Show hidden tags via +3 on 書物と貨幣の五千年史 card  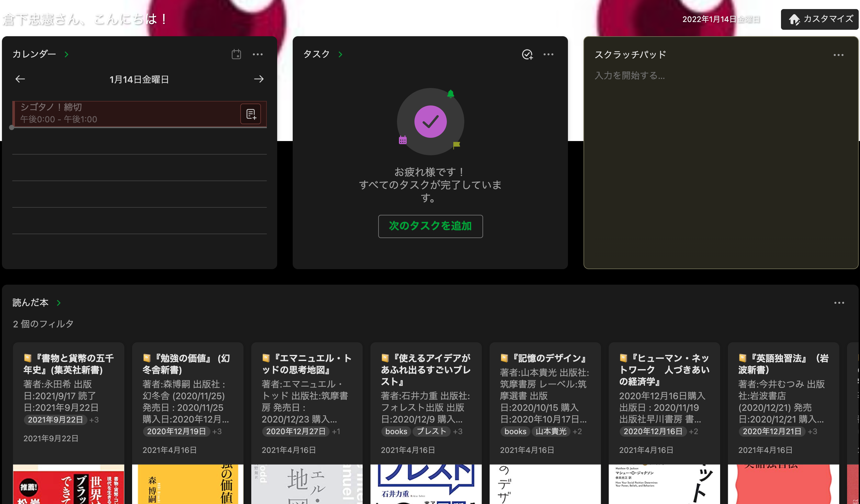tap(94, 420)
